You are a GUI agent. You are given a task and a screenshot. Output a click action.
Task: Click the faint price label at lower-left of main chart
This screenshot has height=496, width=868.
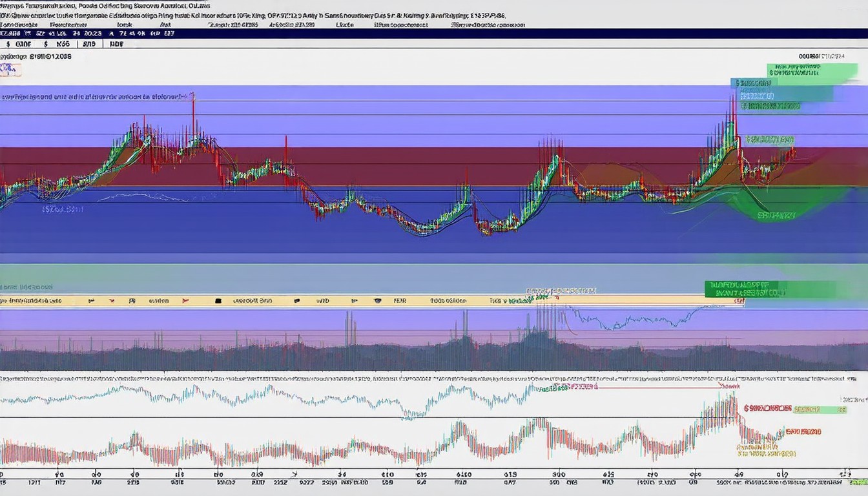pos(62,209)
